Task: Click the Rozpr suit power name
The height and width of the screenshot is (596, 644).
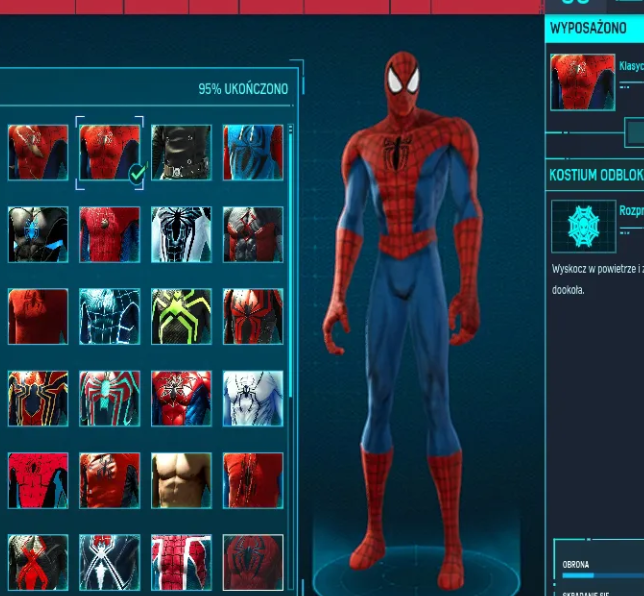Action: coord(631,211)
